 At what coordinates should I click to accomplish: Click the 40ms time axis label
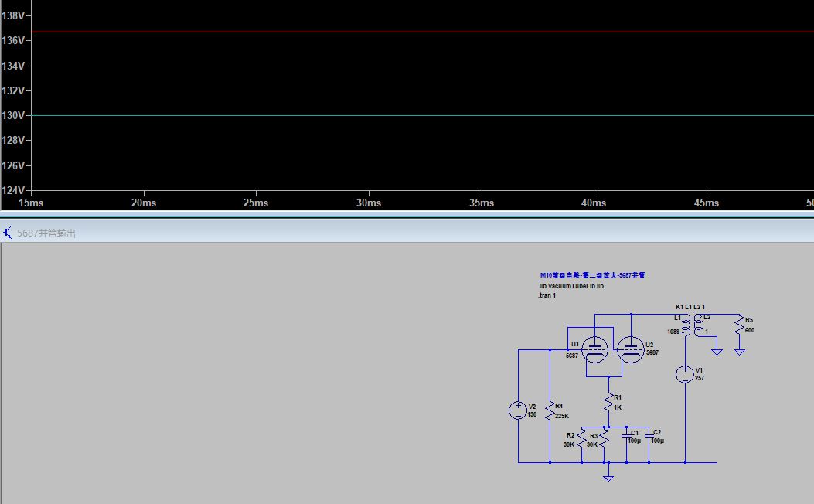594,203
